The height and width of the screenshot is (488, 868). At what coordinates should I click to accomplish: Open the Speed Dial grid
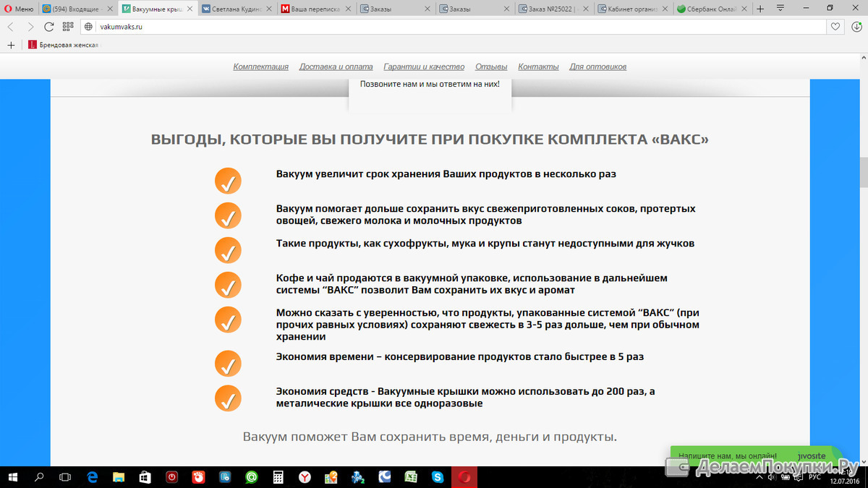pyautogui.click(x=68, y=27)
